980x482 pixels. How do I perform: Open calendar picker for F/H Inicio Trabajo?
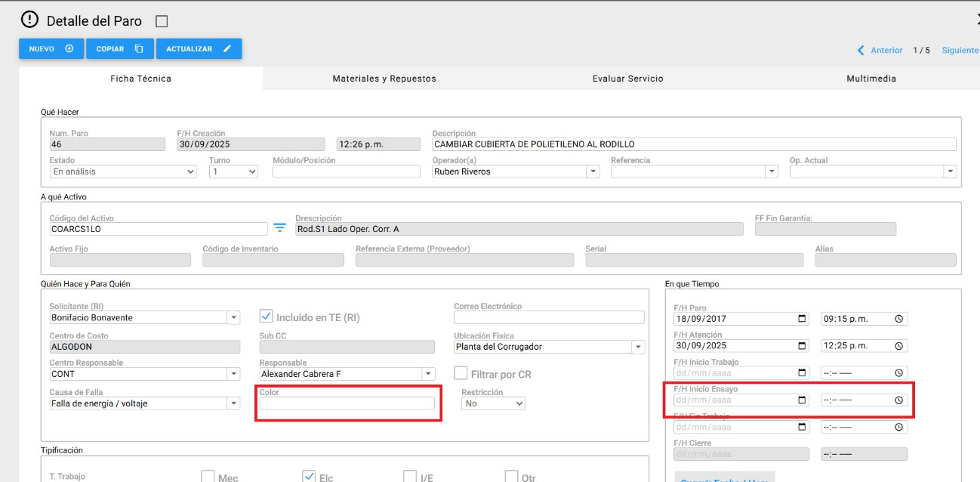coord(802,373)
